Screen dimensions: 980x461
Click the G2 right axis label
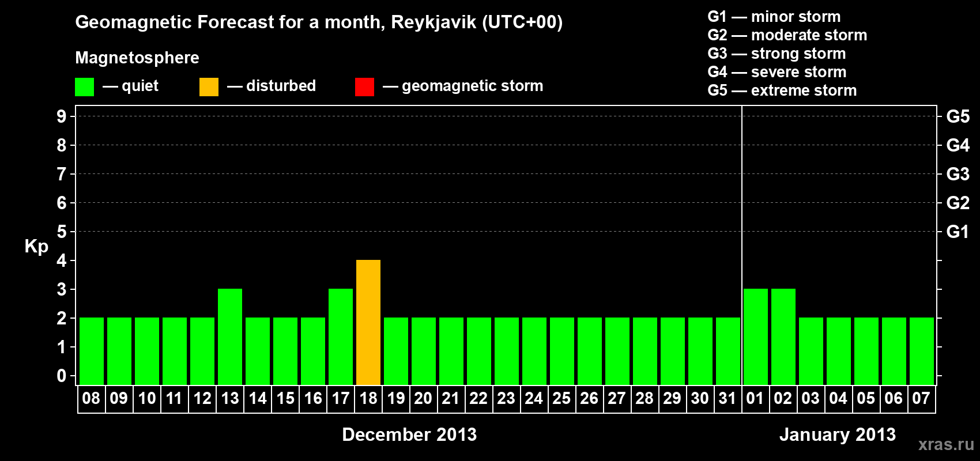coord(958,203)
